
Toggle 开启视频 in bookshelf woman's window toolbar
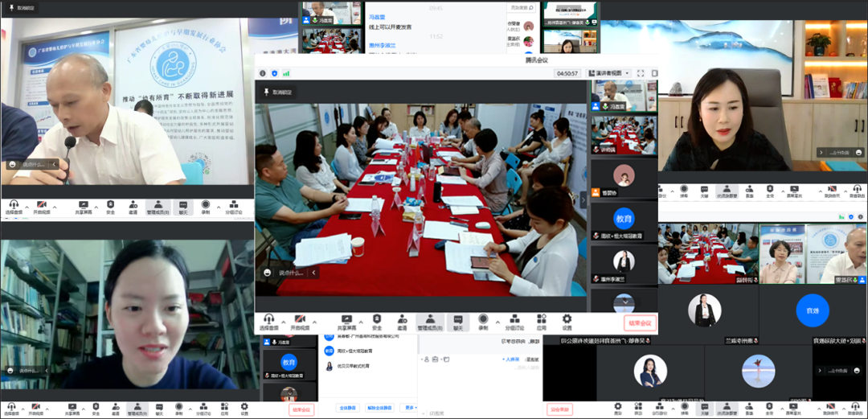point(35,409)
